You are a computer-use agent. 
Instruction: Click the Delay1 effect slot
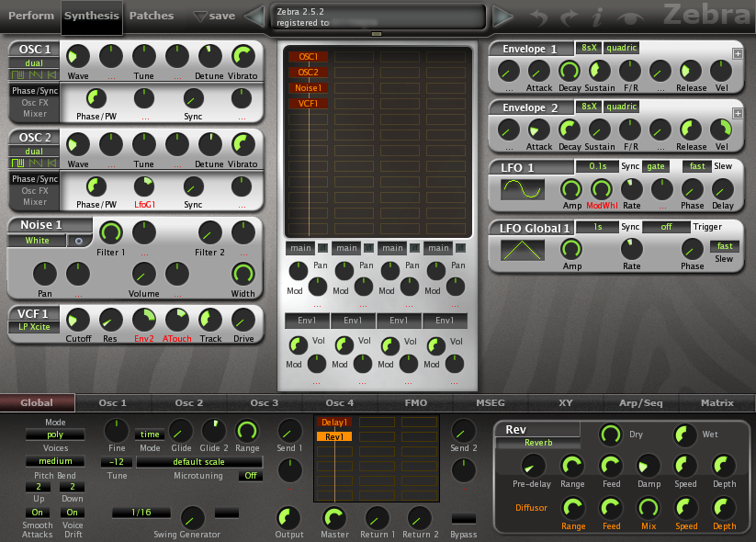(x=334, y=423)
